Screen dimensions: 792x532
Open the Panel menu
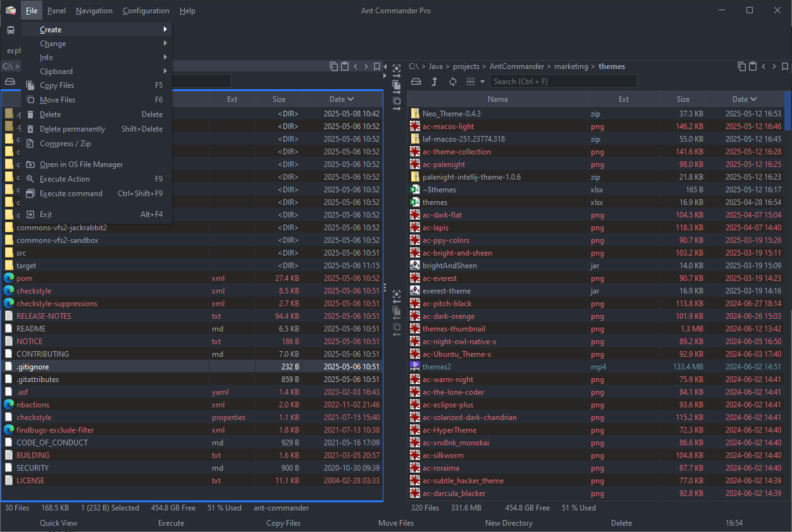coord(57,11)
